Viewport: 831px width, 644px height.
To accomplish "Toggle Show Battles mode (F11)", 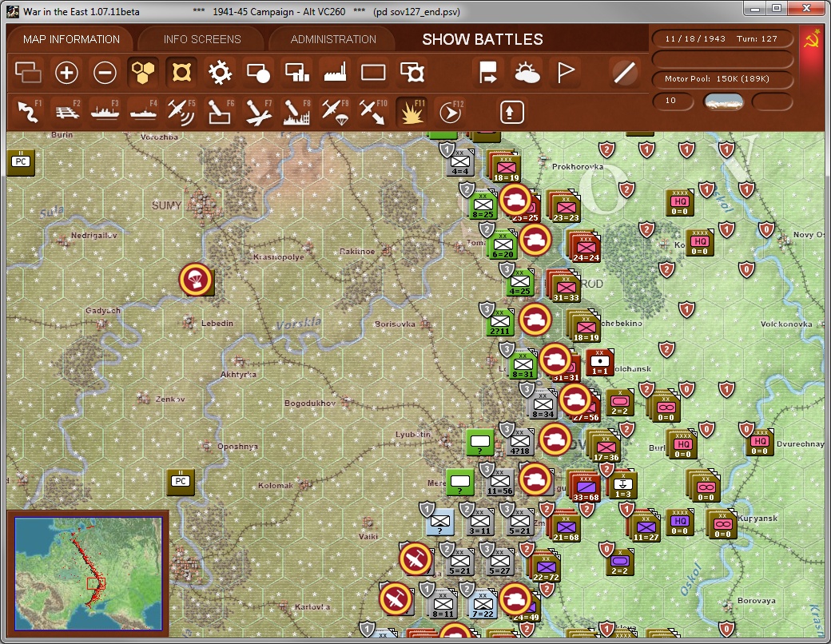I will click(412, 111).
